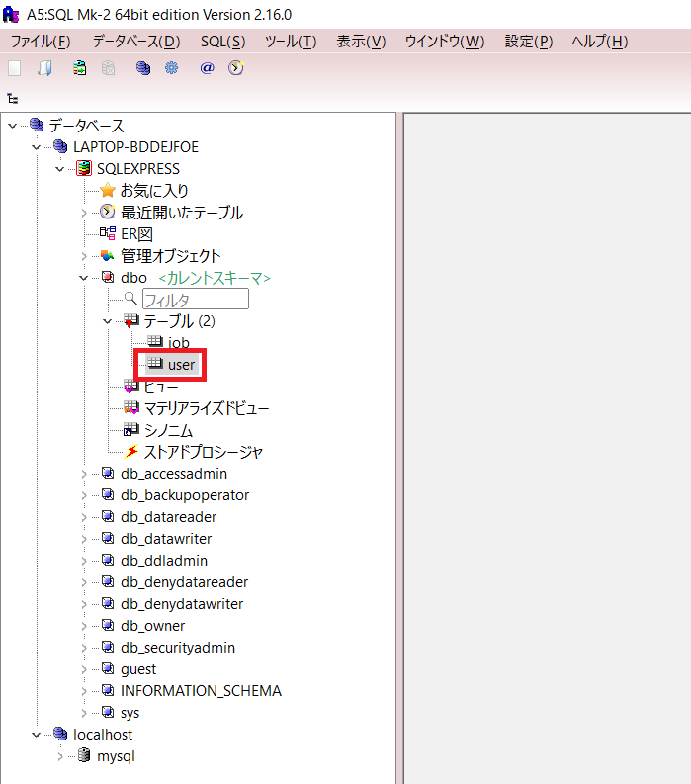691x784 pixels.
Task: Click the フィルタ filter input box
Action: click(x=196, y=299)
